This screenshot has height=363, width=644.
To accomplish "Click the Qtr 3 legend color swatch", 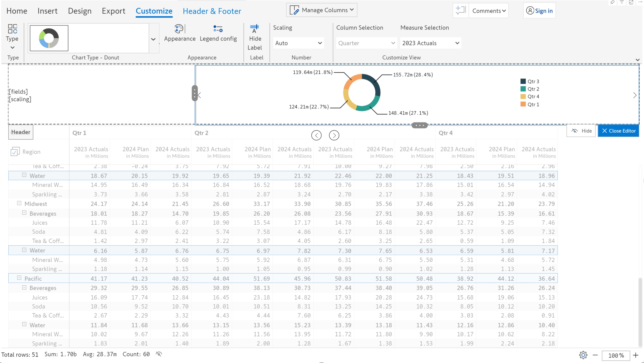I will tap(523, 81).
